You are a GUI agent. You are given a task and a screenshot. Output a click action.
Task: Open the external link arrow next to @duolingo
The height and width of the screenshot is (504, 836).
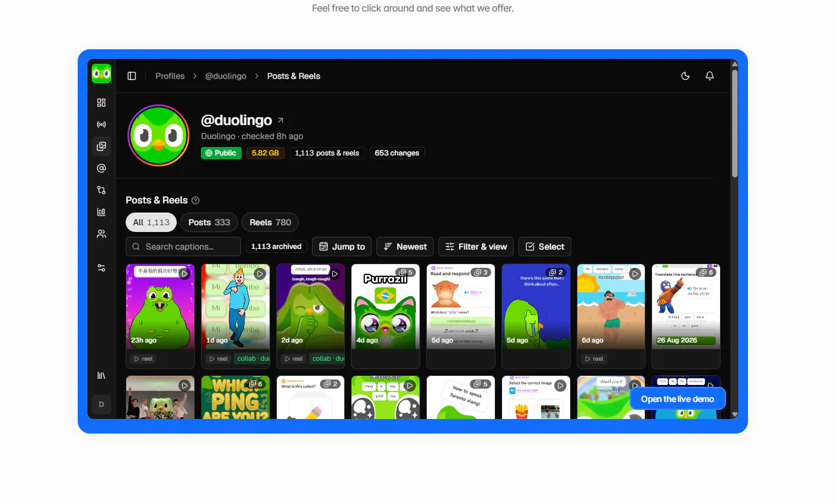[x=280, y=120]
